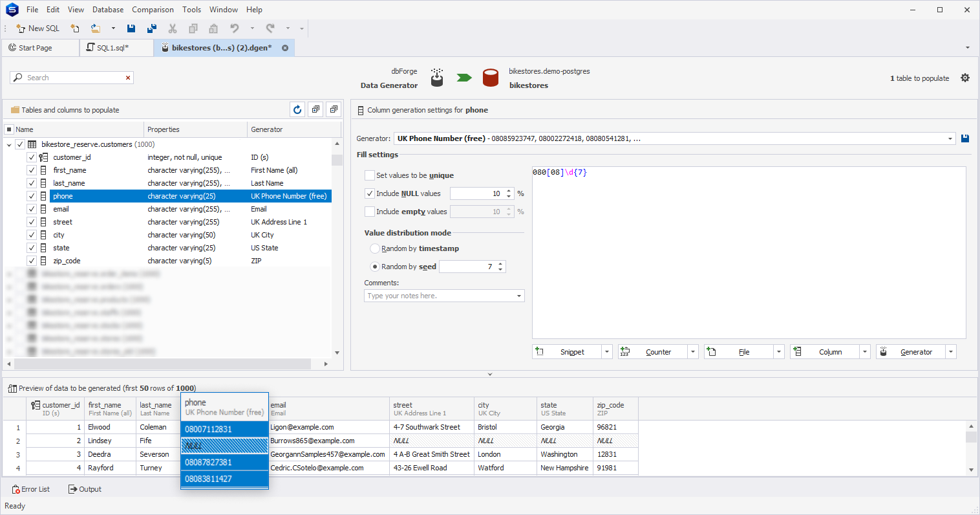
Task: Click the open file folder icon
Action: coord(96,28)
